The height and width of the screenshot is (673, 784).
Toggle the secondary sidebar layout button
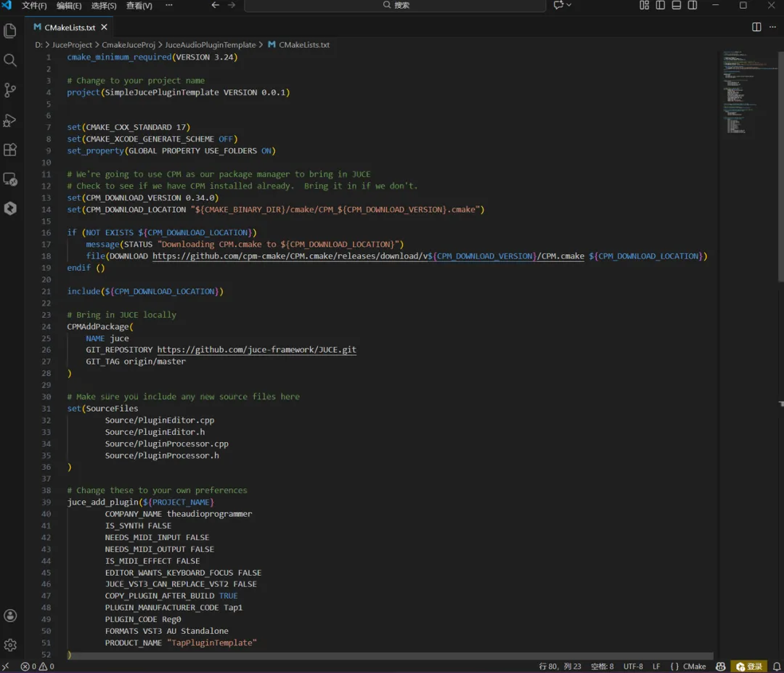(x=693, y=5)
